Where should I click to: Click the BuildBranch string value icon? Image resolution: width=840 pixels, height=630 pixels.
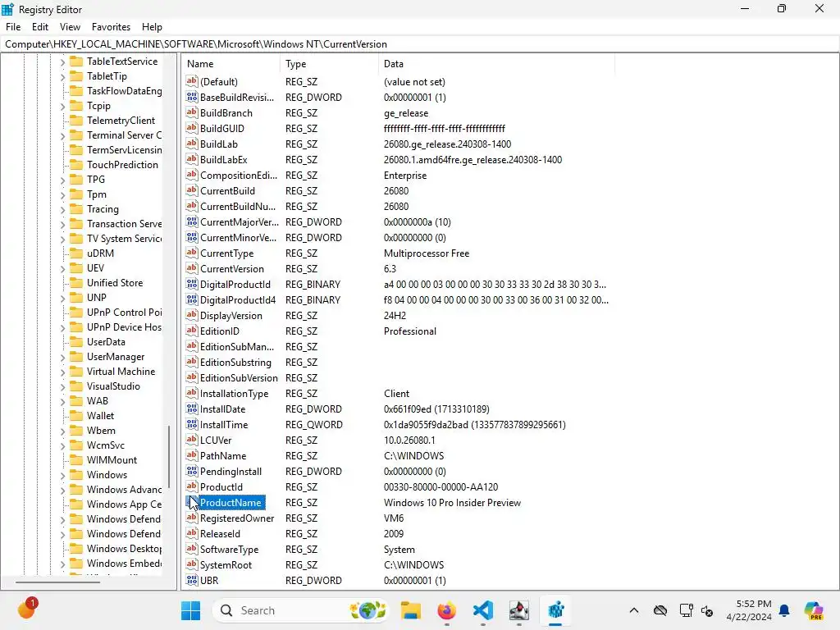(192, 112)
